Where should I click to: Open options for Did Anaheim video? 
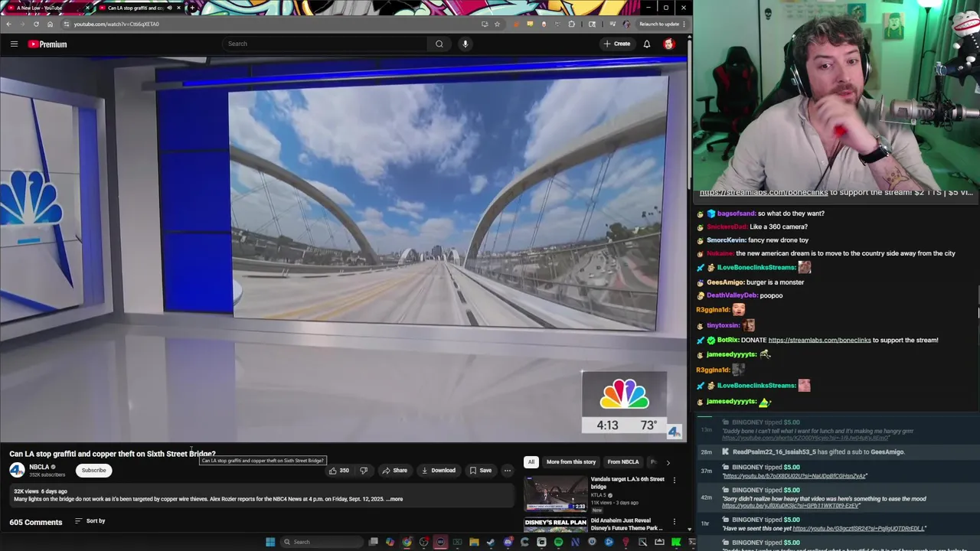pyautogui.click(x=675, y=522)
